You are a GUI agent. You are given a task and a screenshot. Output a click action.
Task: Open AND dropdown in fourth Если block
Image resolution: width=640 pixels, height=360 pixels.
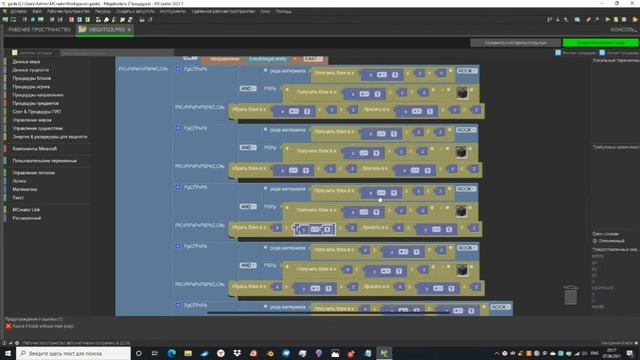pos(248,265)
